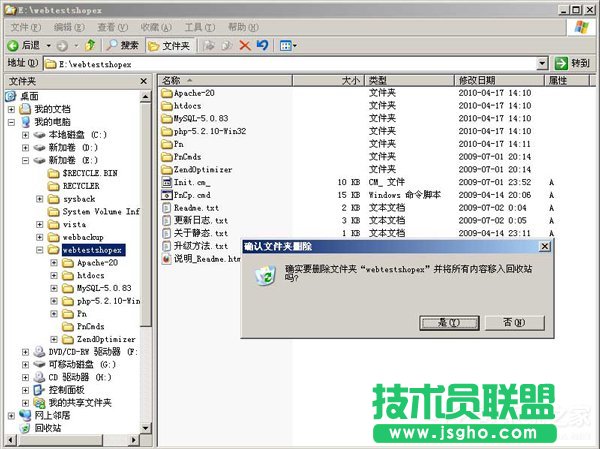
Task: Sort by Date Modified (修改日期) column header
Action: point(499,80)
